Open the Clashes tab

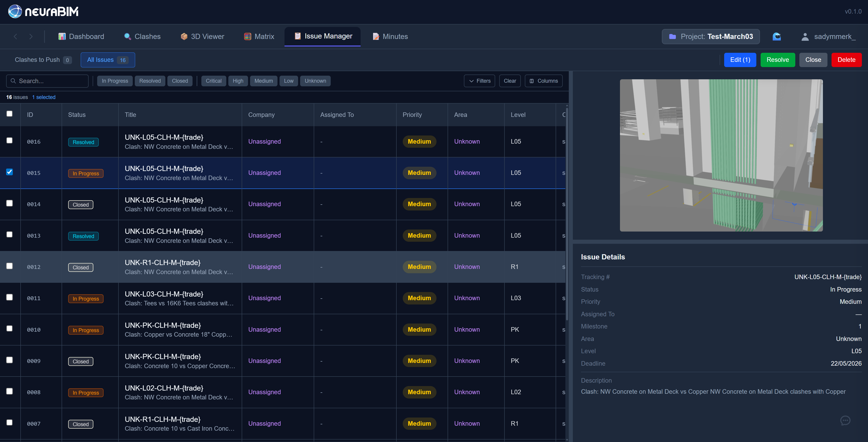142,36
